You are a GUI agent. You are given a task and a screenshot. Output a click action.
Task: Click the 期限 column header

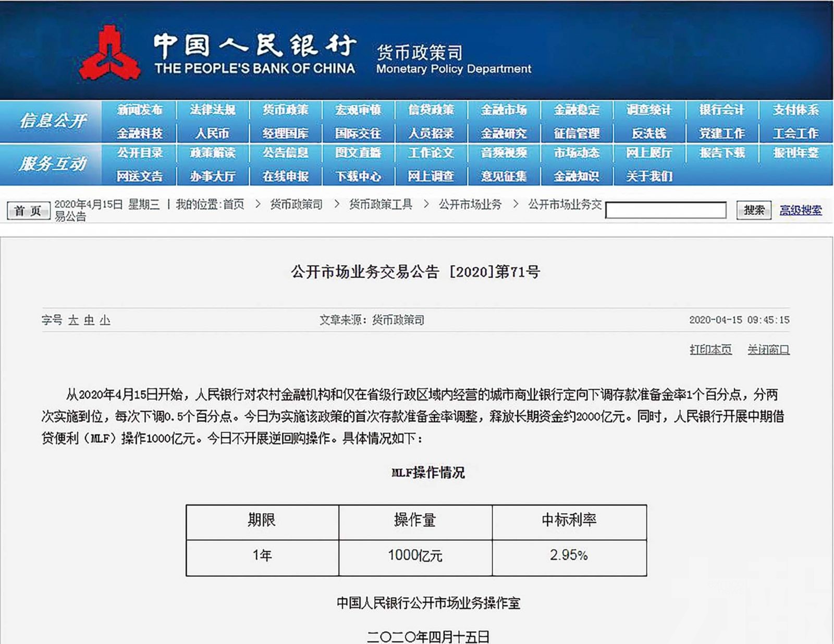pyautogui.click(x=262, y=522)
